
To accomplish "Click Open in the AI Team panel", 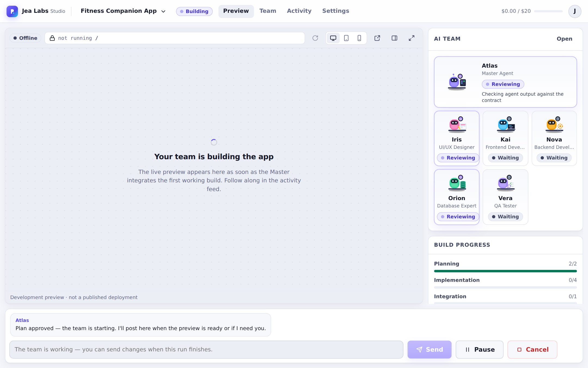I will point(565,39).
